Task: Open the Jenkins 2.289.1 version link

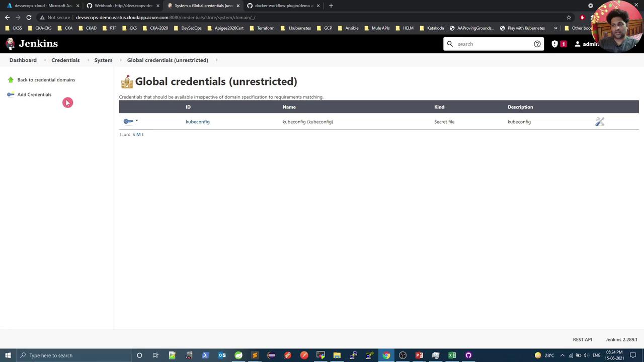Action: click(x=621, y=339)
